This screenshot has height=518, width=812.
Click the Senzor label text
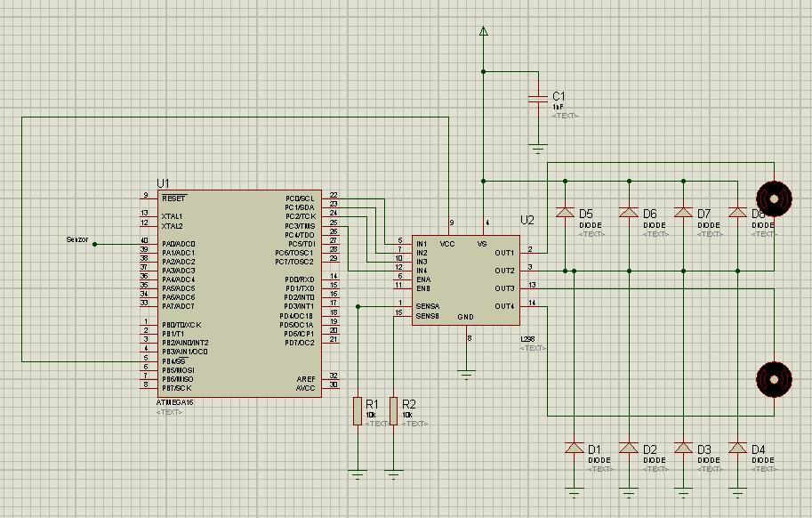(77, 239)
